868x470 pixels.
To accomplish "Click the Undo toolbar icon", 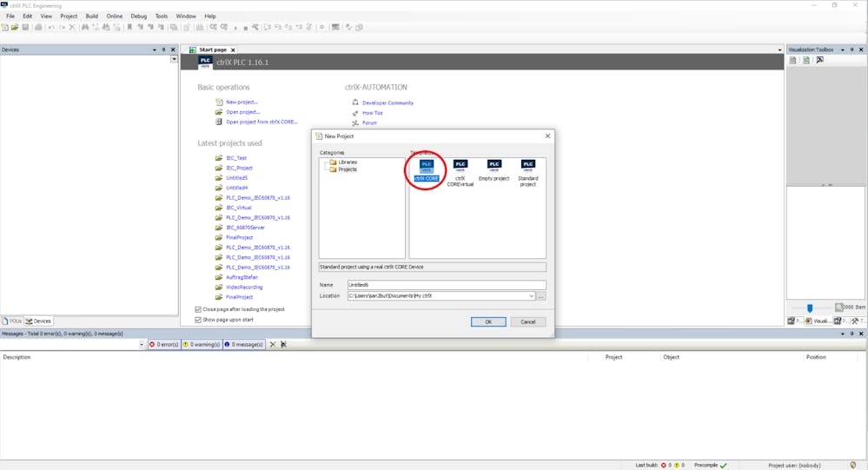I will pos(51,27).
